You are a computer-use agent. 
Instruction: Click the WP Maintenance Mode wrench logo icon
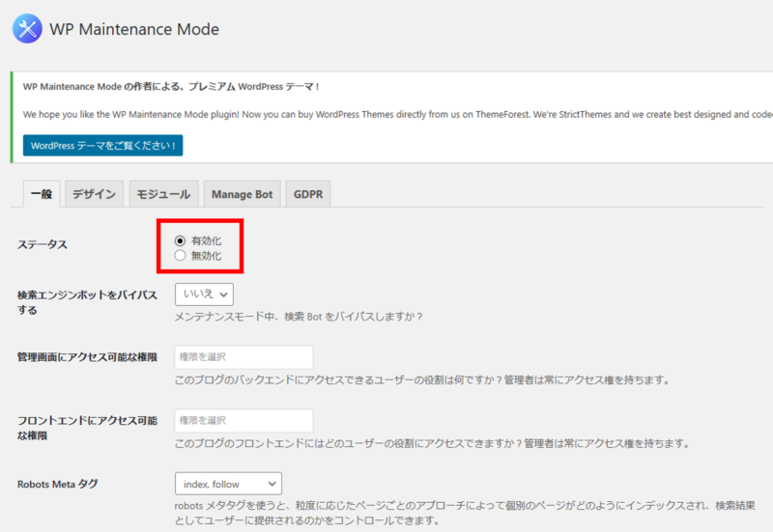pos(27,29)
